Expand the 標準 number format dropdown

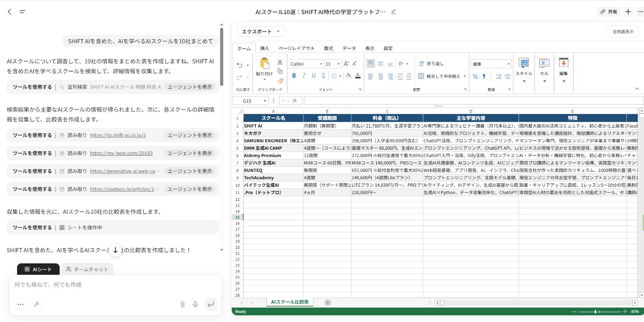pyautogui.click(x=491, y=64)
